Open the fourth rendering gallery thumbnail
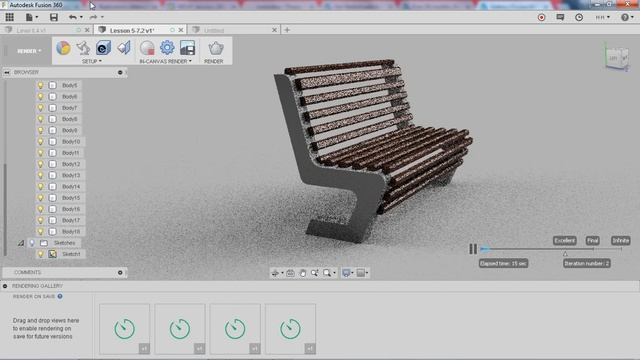The height and width of the screenshot is (360, 640). pyautogui.click(x=290, y=329)
